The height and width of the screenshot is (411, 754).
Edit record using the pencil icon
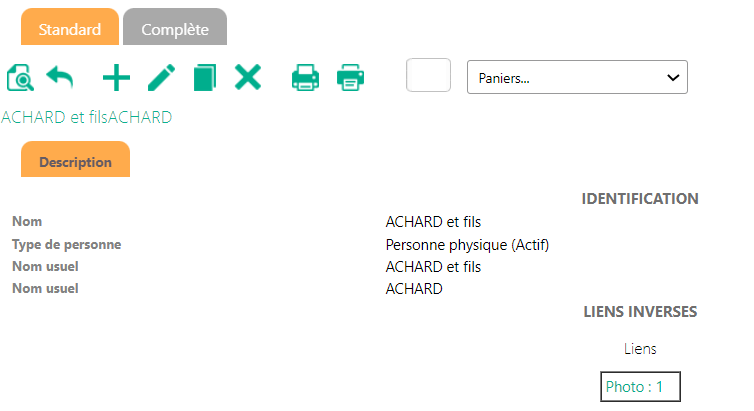pyautogui.click(x=161, y=77)
